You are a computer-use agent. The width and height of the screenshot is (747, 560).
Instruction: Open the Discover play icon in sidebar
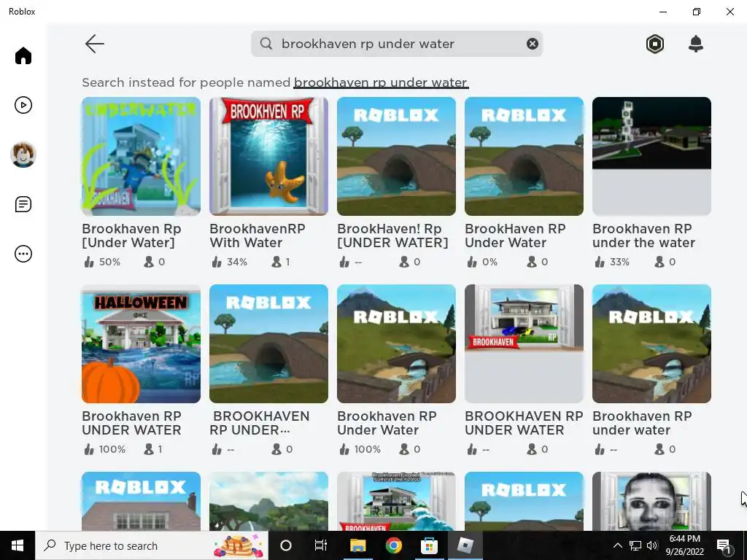tap(23, 105)
